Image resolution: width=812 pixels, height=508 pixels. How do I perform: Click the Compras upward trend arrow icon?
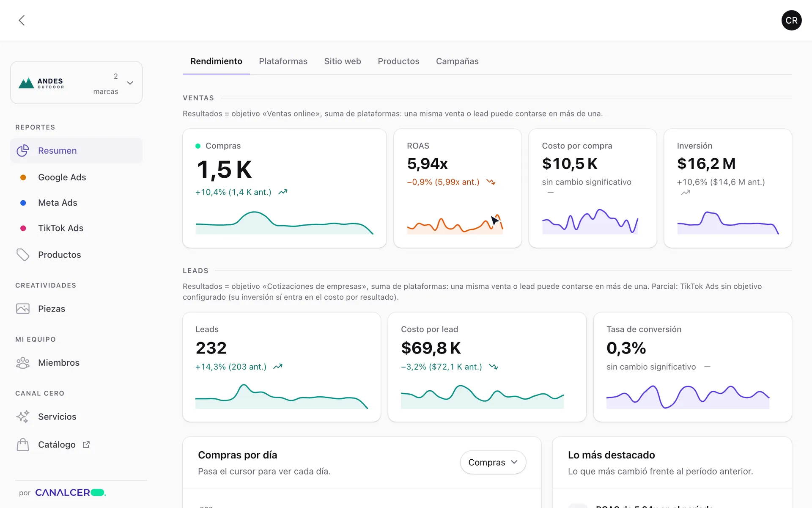[x=283, y=192]
